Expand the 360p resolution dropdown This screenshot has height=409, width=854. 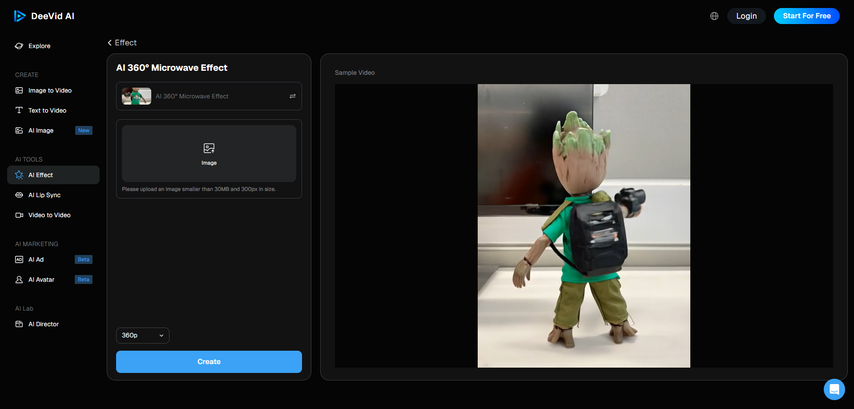[x=142, y=335]
